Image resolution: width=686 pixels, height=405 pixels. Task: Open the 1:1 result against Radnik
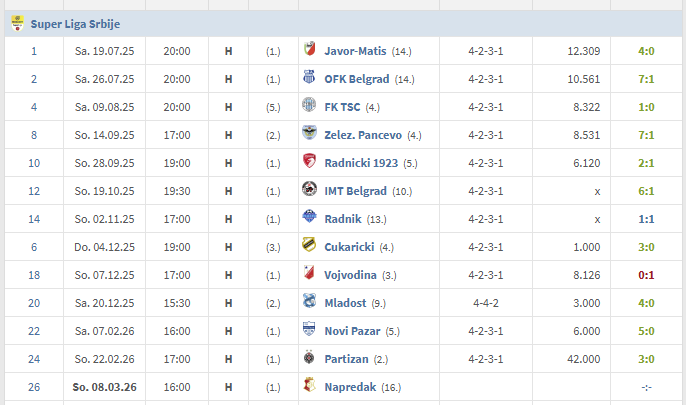(x=647, y=218)
